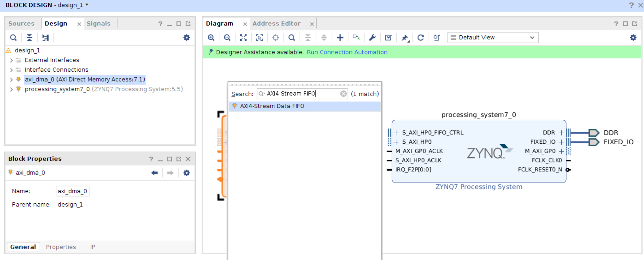Click Block Properties back arrow
644x260 pixels.
coord(155,173)
